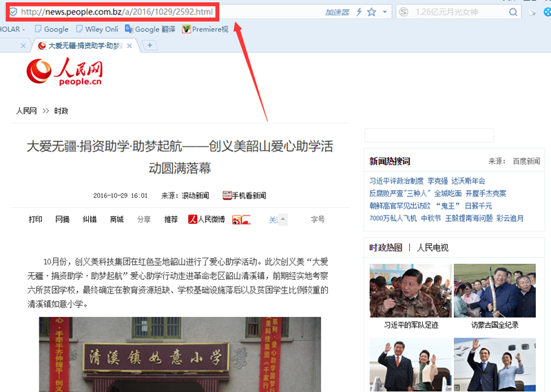This screenshot has width=551, height=392.
Task: Open the 时政 breadcrumb link
Action: click(x=61, y=110)
